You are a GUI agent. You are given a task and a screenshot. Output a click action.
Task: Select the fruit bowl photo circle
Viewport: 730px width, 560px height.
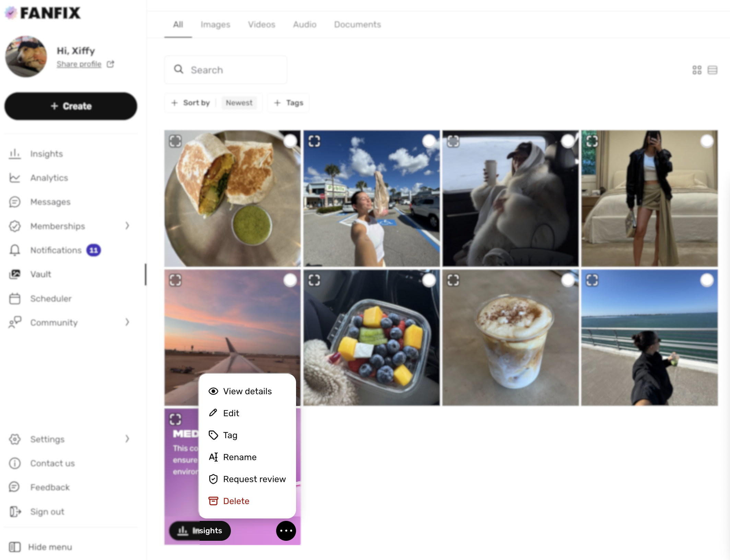click(x=429, y=280)
